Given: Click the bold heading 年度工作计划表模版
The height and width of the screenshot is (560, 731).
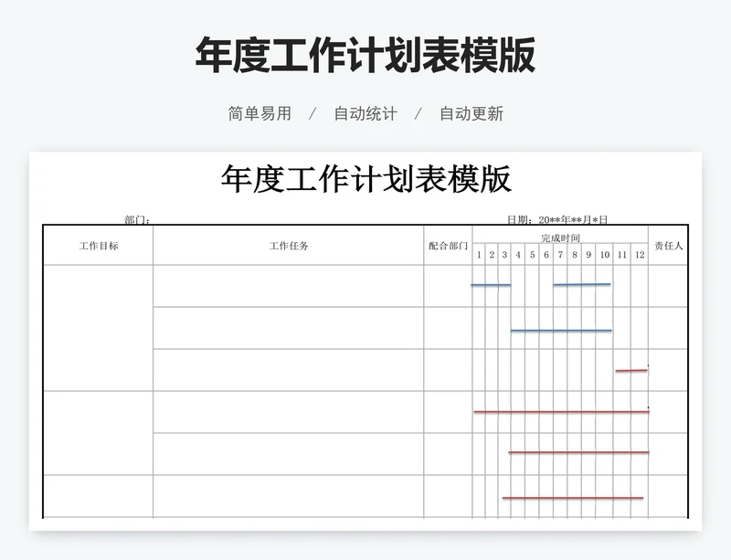Looking at the screenshot, I should tap(365, 56).
